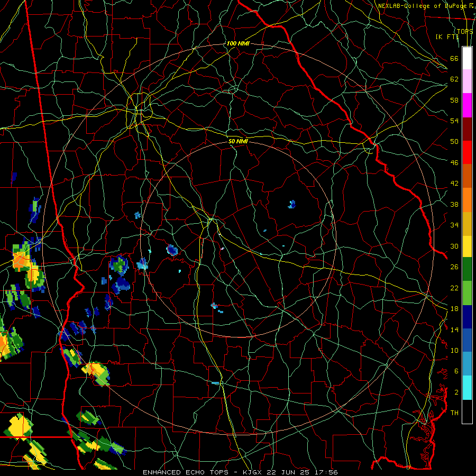The image size is (476, 476).
Task: Select the medium blue 18 kft legend swatch
Action: [x=467, y=340]
